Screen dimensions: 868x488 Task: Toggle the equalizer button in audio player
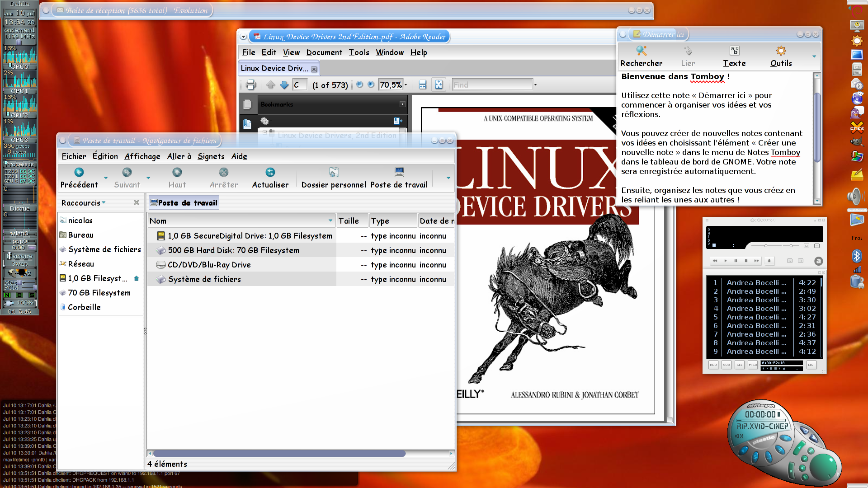point(807,246)
